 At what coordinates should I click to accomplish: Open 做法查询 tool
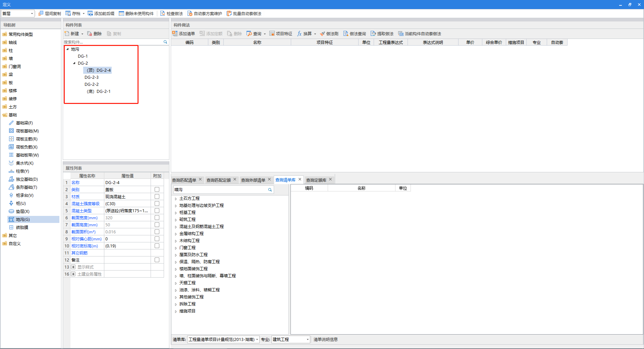355,34
